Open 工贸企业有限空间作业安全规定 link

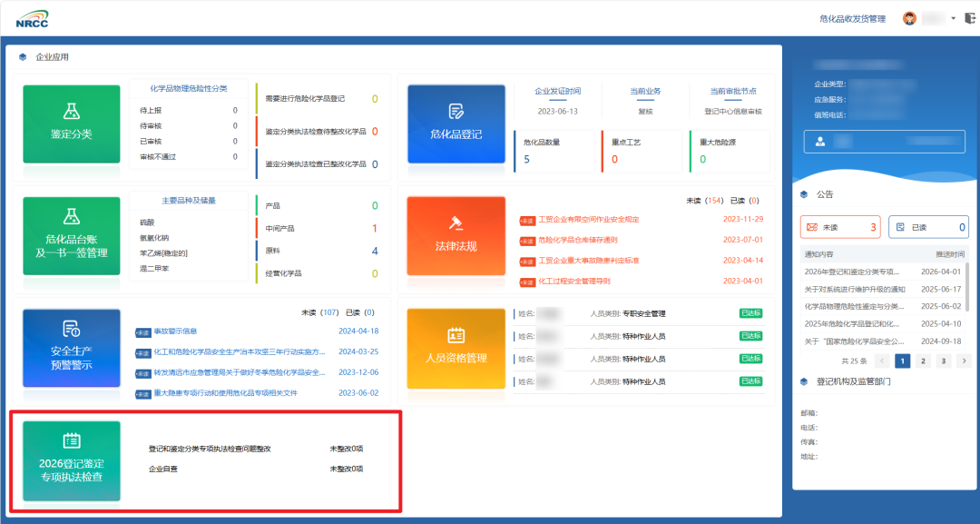pyautogui.click(x=589, y=220)
